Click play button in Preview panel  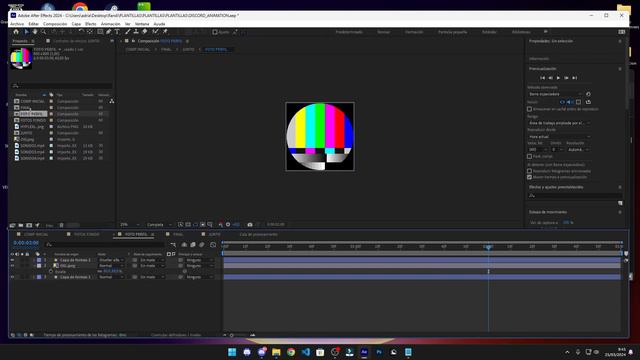[x=558, y=78]
